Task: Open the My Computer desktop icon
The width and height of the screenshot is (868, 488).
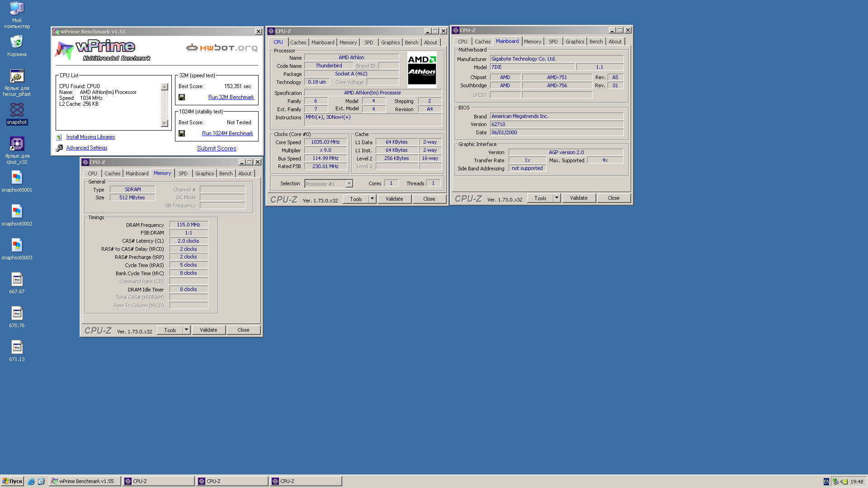Action: (x=17, y=9)
